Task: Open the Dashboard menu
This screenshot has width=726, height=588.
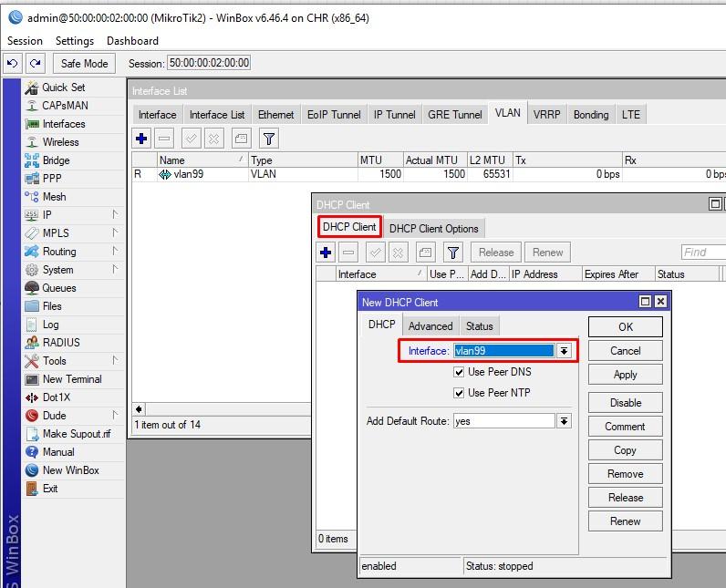Action: tap(132, 41)
